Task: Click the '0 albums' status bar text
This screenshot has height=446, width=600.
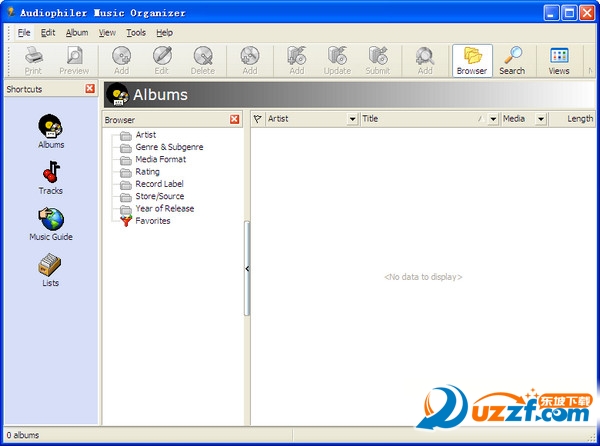Action: point(23,435)
